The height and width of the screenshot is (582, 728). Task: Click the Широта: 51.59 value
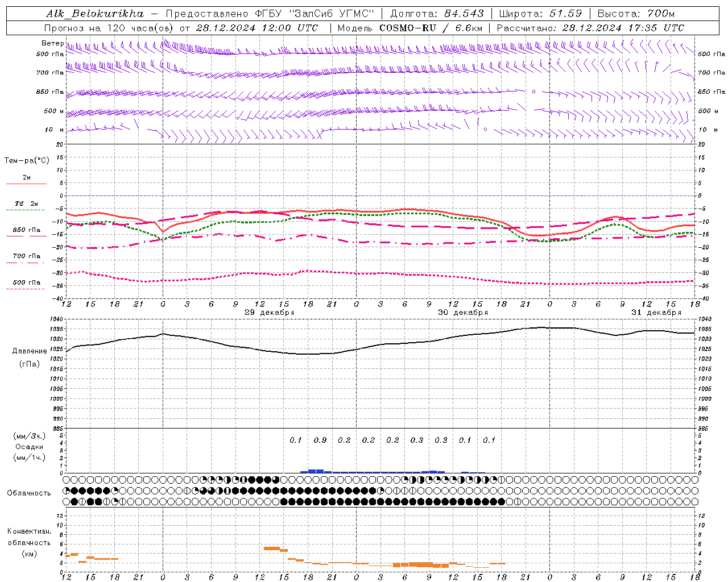tap(540, 14)
